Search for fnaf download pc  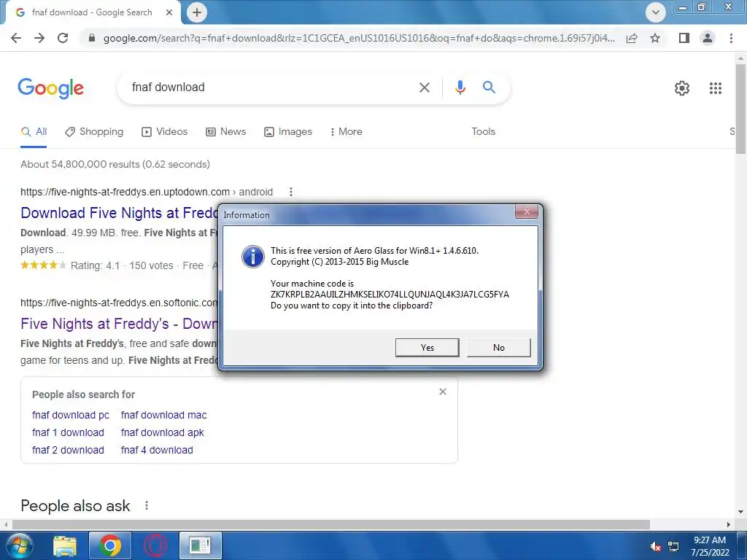coord(71,415)
